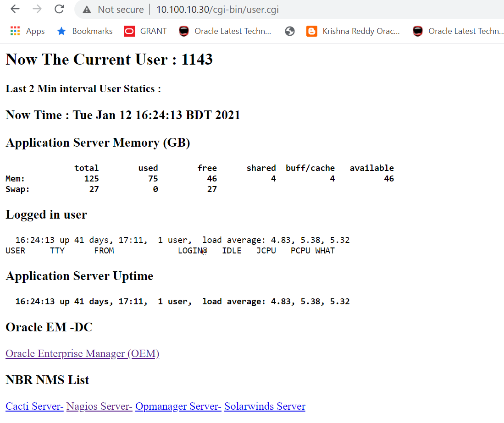Click the Application Server Memory (GB) heading
Screen dimensions: 504x423
coord(98,143)
